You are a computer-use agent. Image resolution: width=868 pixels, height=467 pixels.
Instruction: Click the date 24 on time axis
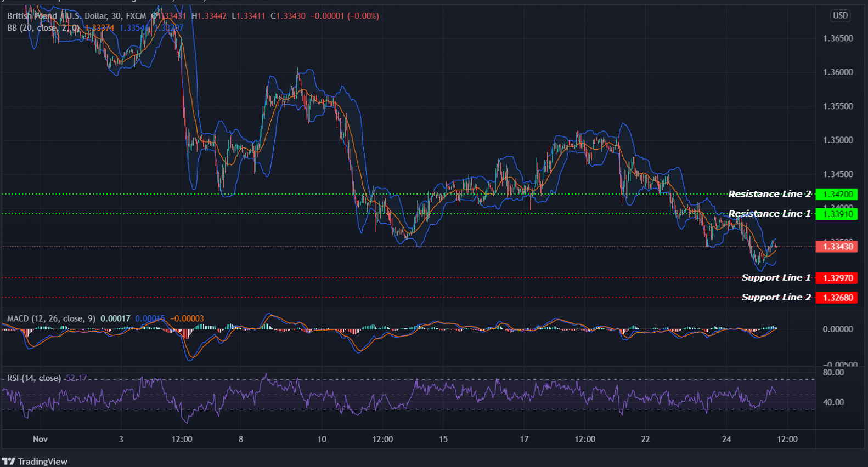726,439
